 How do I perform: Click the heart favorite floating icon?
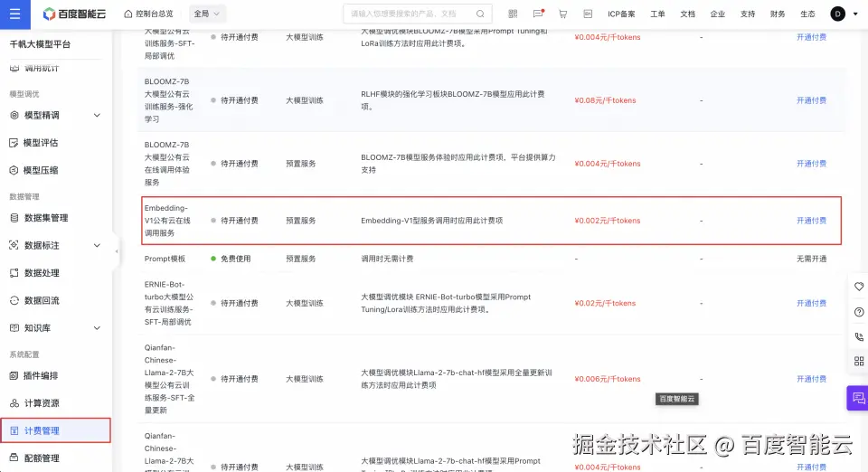tap(859, 287)
